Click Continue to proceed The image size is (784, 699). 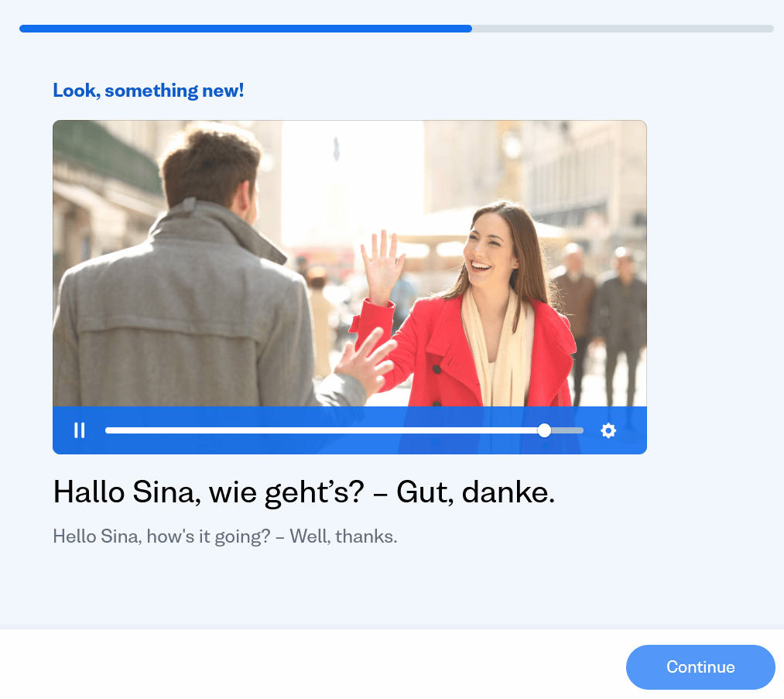(x=700, y=666)
